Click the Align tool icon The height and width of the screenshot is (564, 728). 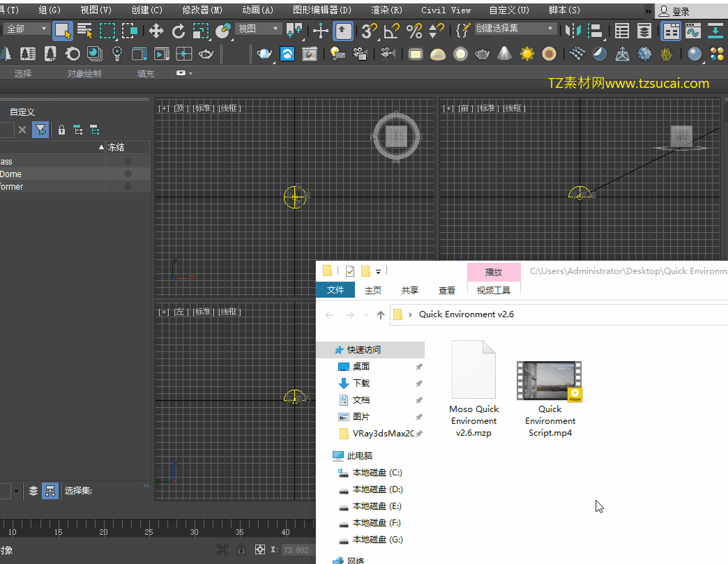(595, 31)
